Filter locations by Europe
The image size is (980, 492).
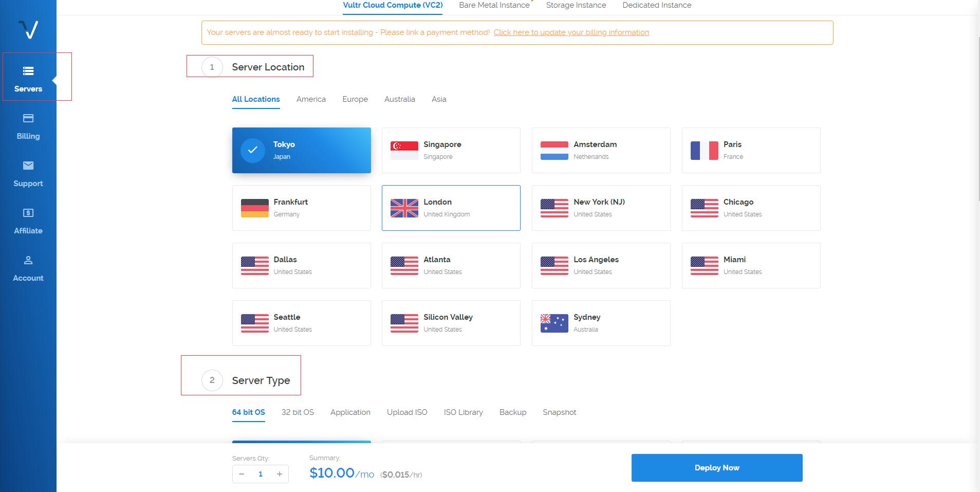tap(355, 99)
